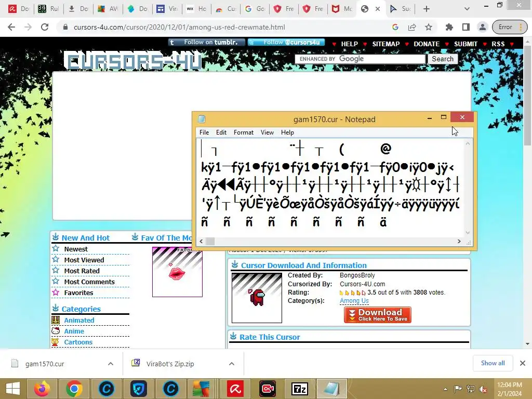Close the active cursors-4u tab
The width and height of the screenshot is (532, 399).
click(x=378, y=9)
